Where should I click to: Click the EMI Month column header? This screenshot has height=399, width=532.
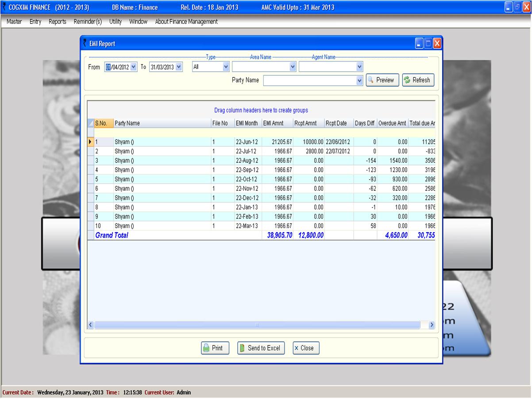(x=247, y=123)
